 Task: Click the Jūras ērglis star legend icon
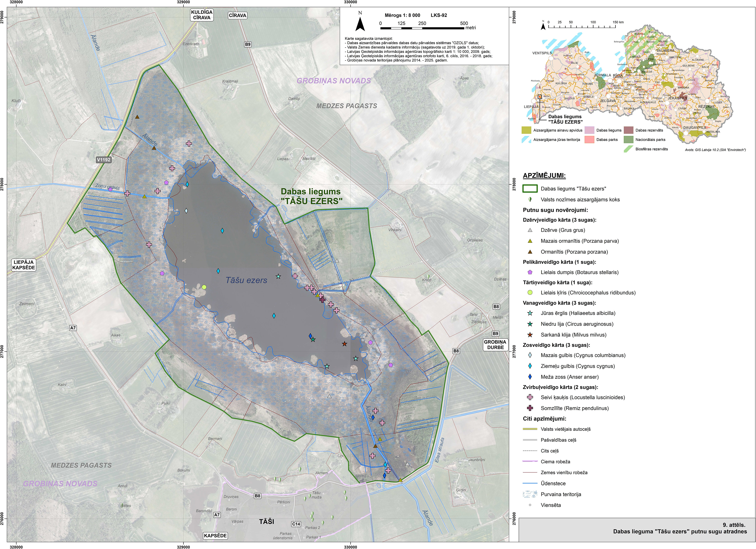[x=530, y=313]
